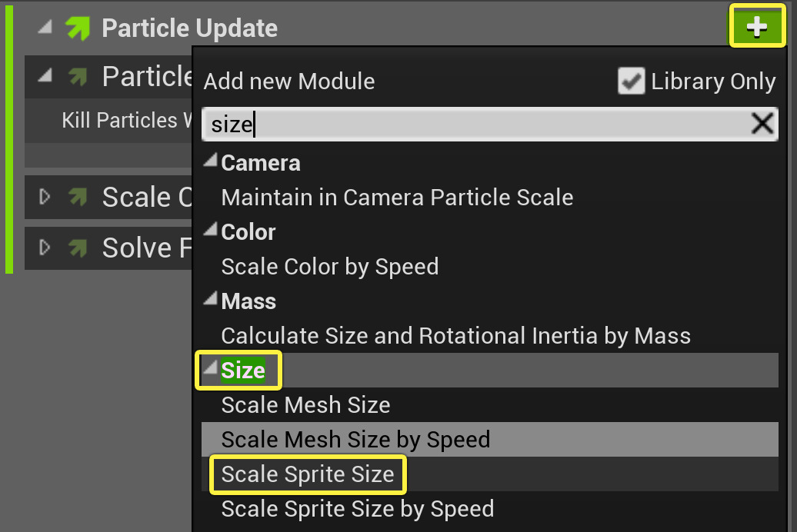This screenshot has width=797, height=532.
Task: Click the green plus Add Module button
Action: click(757, 28)
